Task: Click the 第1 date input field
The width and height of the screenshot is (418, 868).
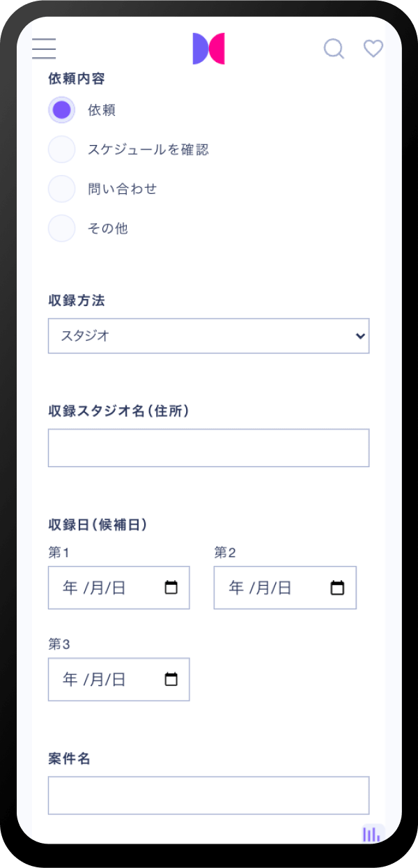Action: point(104,588)
